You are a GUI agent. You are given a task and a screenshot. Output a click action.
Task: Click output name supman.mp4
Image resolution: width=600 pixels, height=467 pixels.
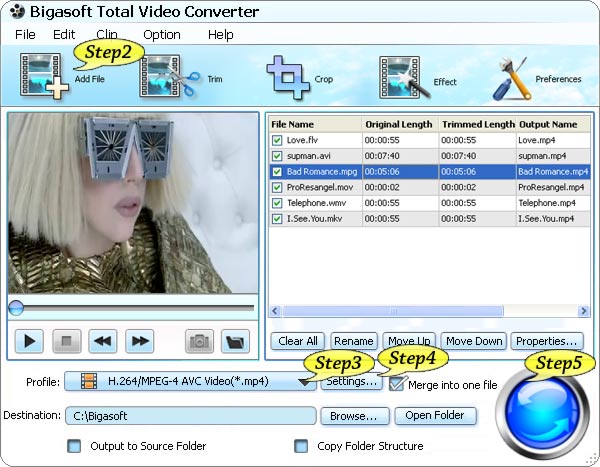click(542, 156)
